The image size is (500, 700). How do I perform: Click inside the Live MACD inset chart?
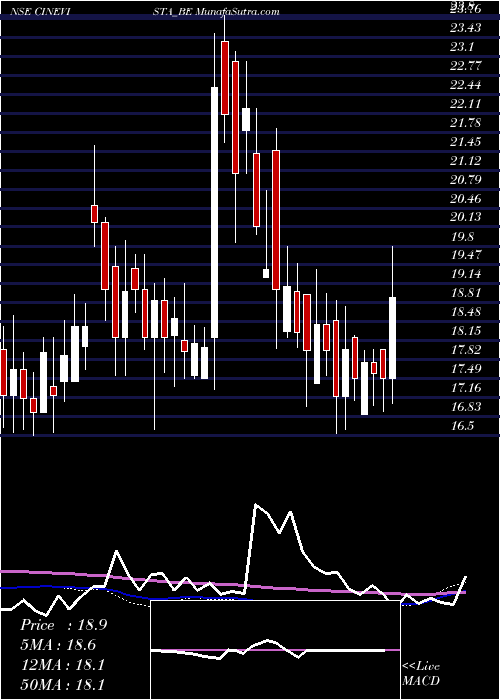pos(275,650)
